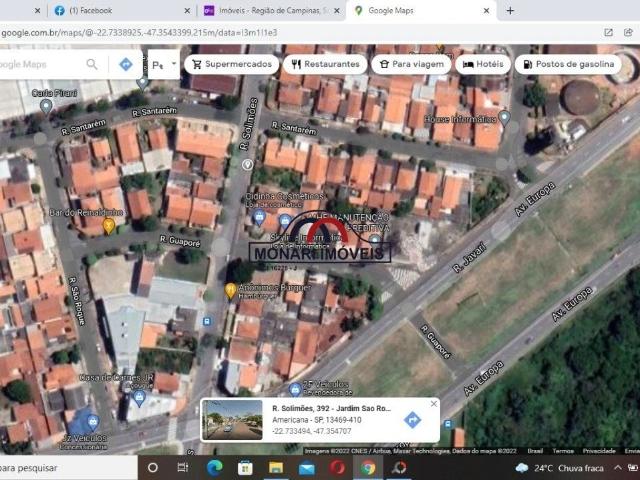Open Task View on the taskbar
The width and height of the screenshot is (640, 480).
point(183,467)
